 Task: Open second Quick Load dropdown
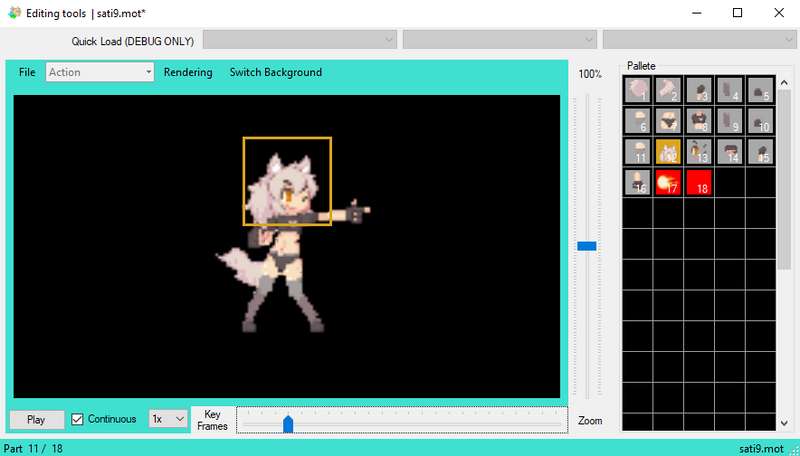[x=499, y=40]
